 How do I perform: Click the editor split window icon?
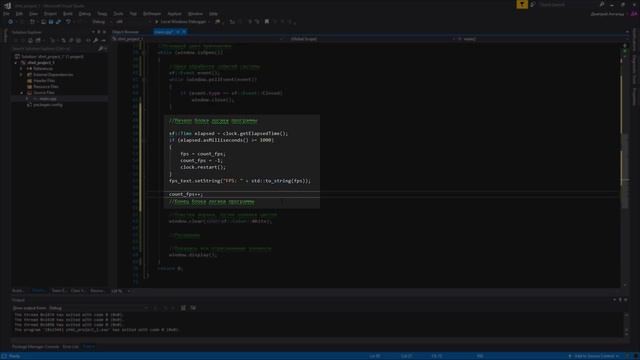tap(625, 46)
